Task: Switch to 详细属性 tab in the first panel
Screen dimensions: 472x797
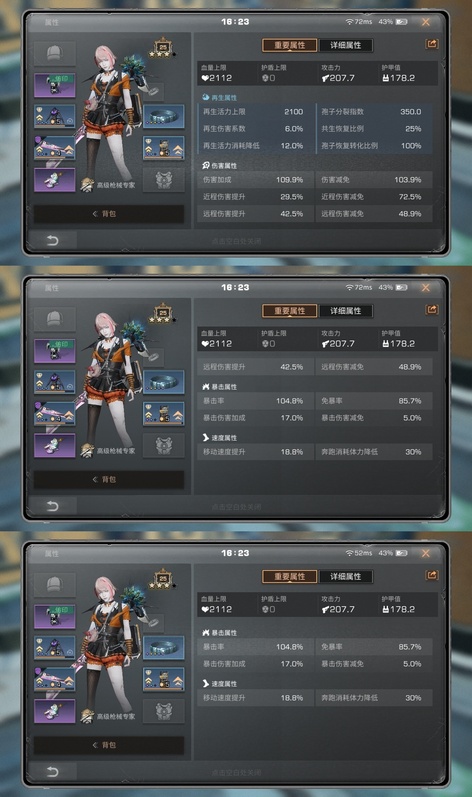Action: pyautogui.click(x=345, y=45)
